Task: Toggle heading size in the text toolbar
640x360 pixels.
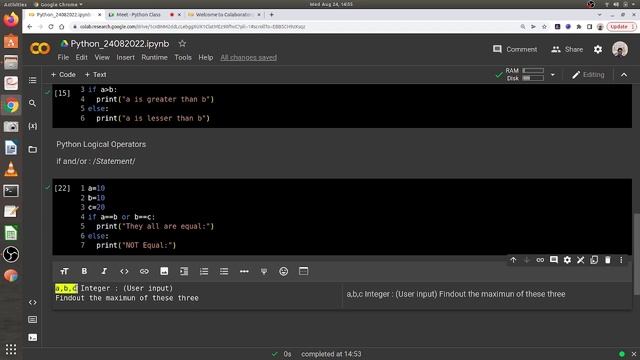Action: [64, 271]
